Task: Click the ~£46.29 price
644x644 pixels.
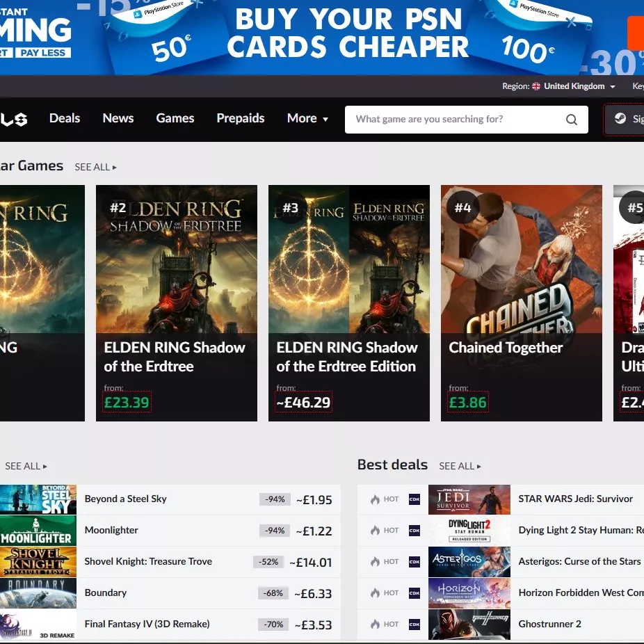Action: pos(303,402)
